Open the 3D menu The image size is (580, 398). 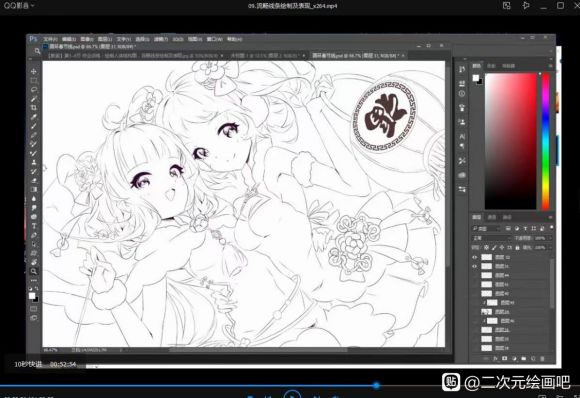click(x=178, y=39)
